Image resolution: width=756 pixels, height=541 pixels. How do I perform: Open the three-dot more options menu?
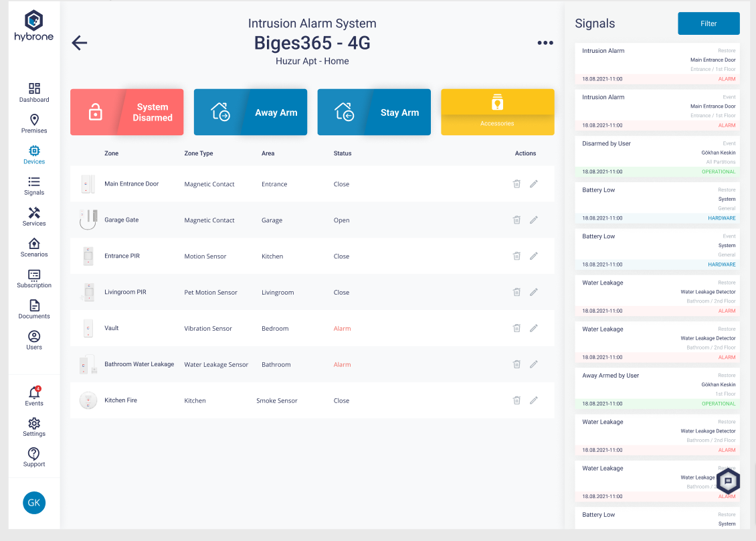(545, 43)
